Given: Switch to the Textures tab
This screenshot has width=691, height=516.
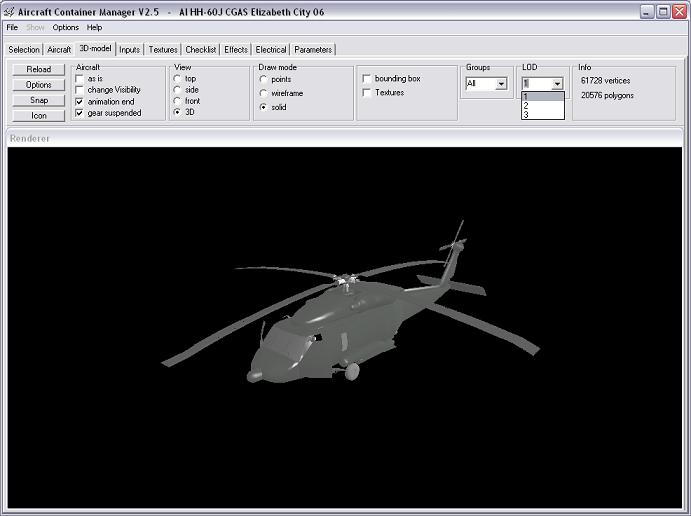Looking at the screenshot, I should 163,49.
